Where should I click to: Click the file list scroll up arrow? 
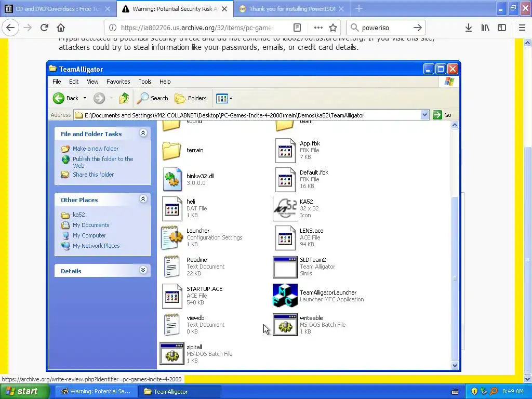coord(455,125)
